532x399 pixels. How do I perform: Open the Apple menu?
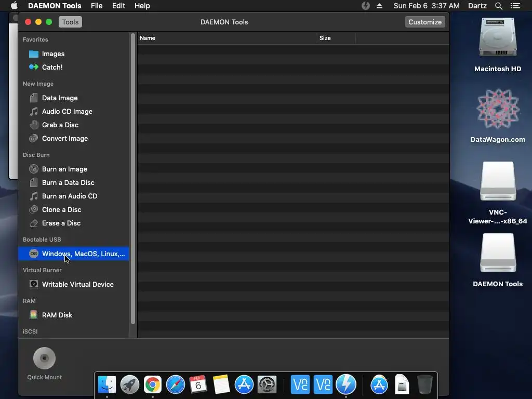click(x=14, y=6)
